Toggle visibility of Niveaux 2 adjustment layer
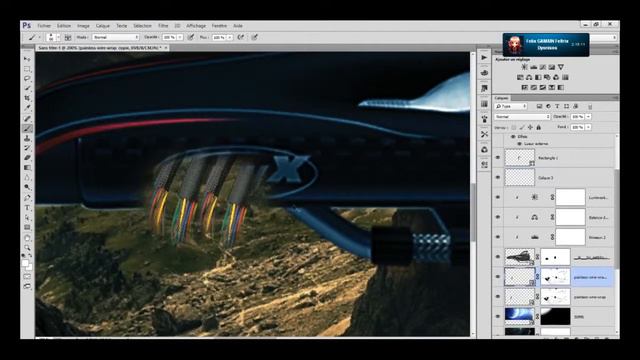 point(498,237)
